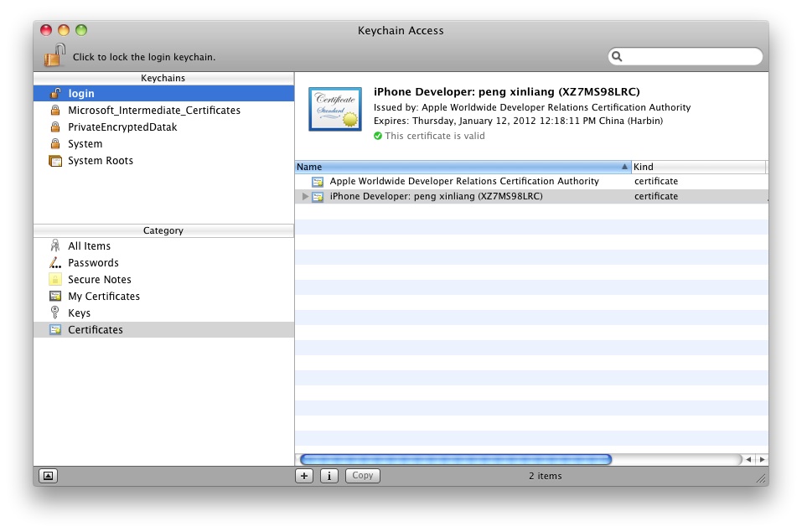The image size is (802, 532).
Task: Click the yellow note icon for Secure Notes
Action: pyautogui.click(x=55, y=279)
